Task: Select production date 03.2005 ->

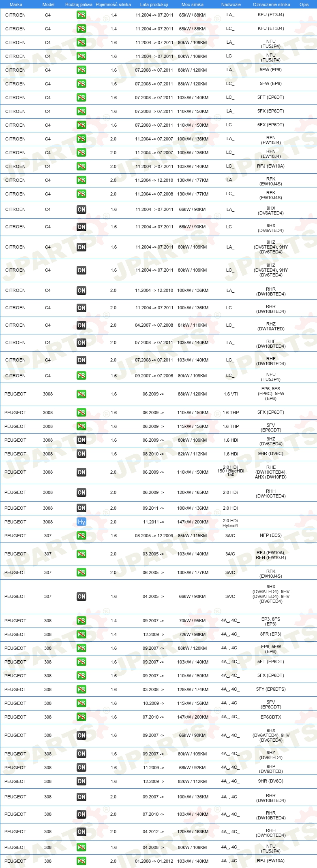Action: point(153,554)
